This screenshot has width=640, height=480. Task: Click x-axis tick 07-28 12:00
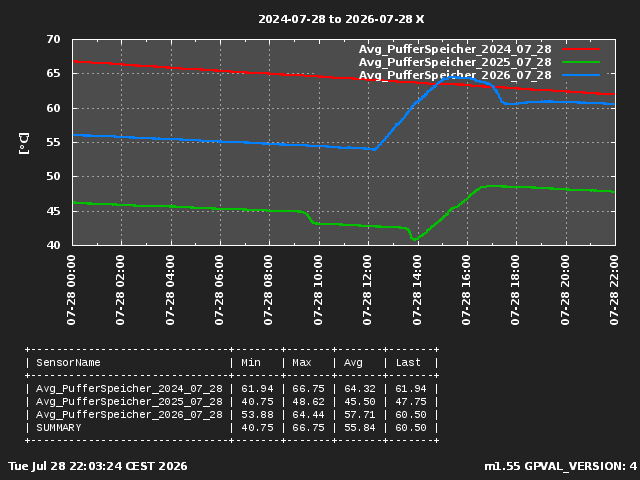[367, 290]
